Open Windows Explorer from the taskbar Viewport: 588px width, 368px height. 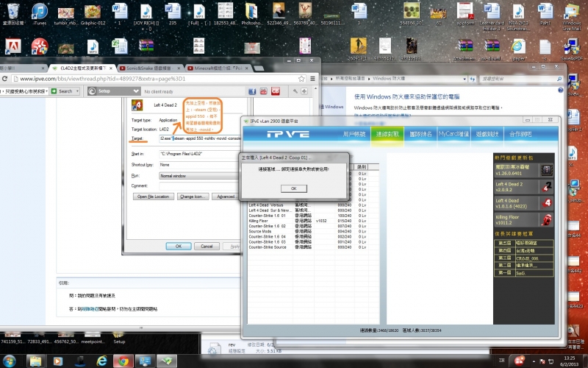[x=35, y=361]
